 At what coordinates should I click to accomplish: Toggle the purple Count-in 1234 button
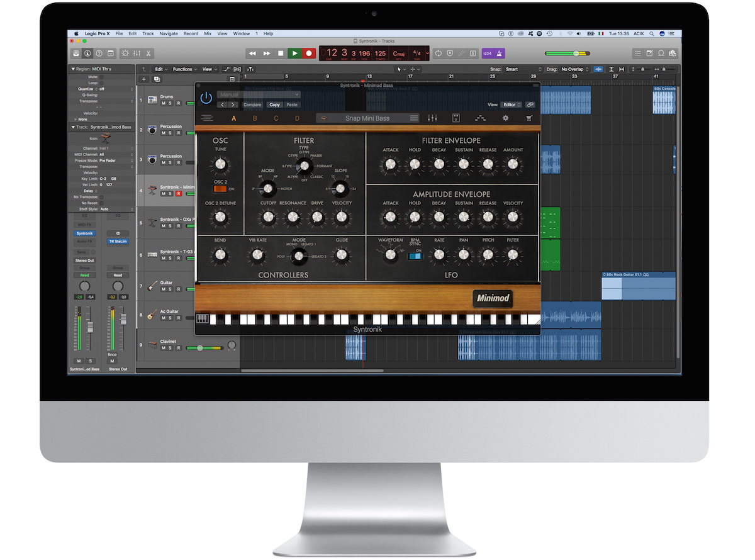click(x=486, y=53)
